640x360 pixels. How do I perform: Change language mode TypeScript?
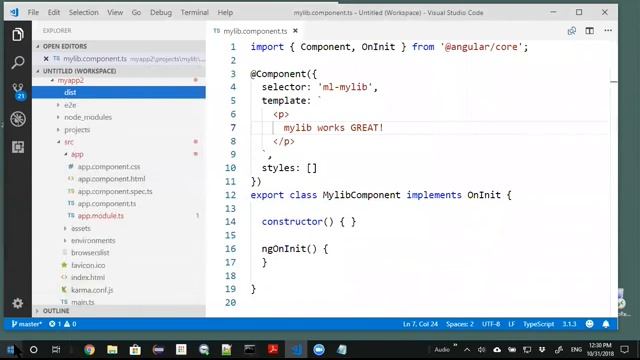[x=538, y=324]
